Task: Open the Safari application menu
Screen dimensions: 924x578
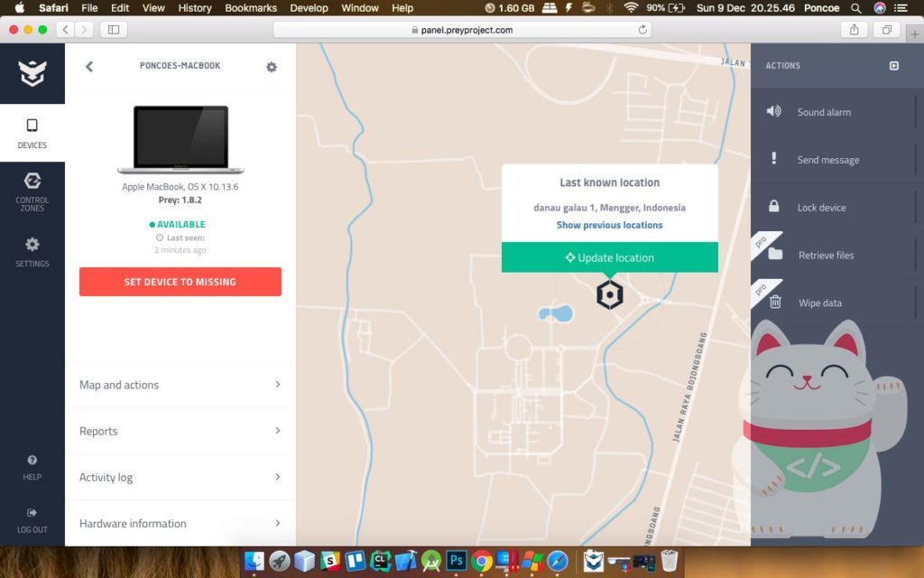Action: 53,8
